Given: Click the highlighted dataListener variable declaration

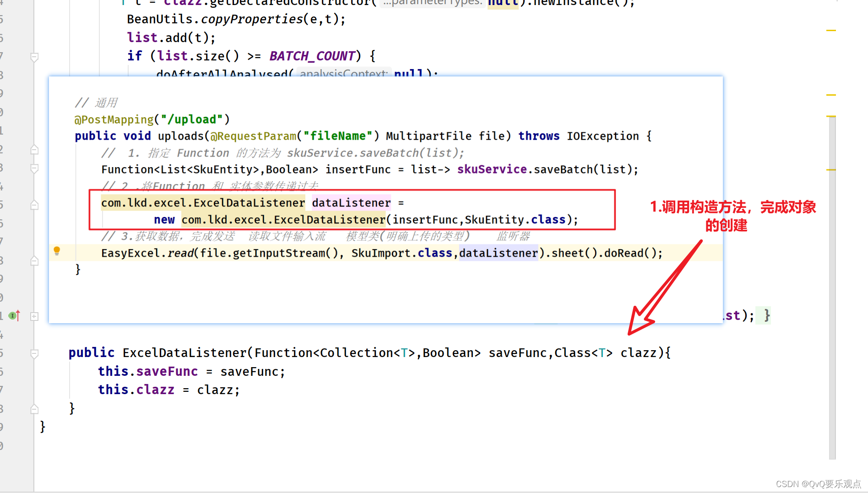Looking at the screenshot, I should click(x=351, y=203).
